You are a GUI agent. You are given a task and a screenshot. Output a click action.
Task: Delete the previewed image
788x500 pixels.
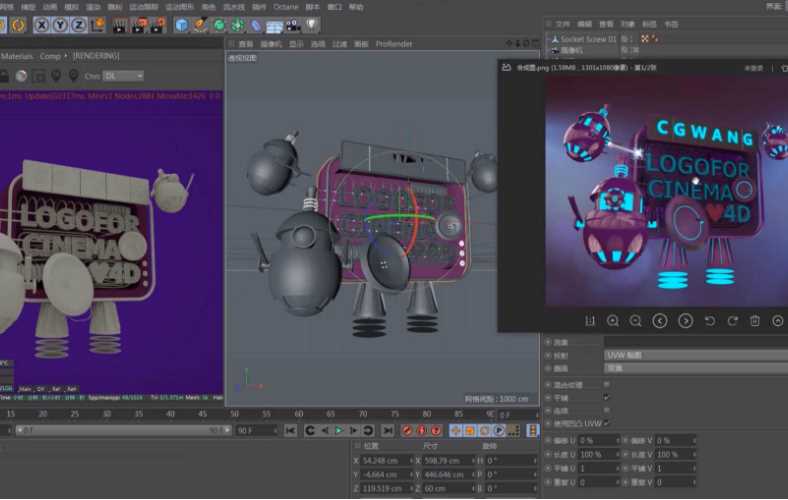point(755,321)
